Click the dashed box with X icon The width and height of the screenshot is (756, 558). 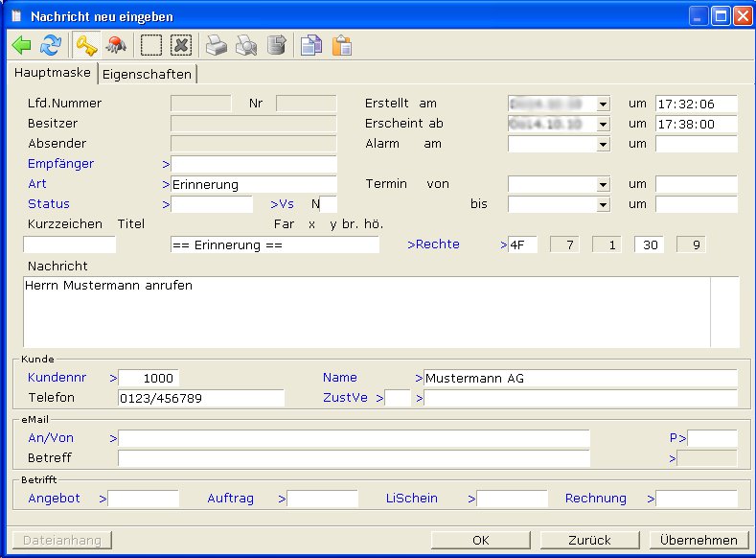(181, 46)
